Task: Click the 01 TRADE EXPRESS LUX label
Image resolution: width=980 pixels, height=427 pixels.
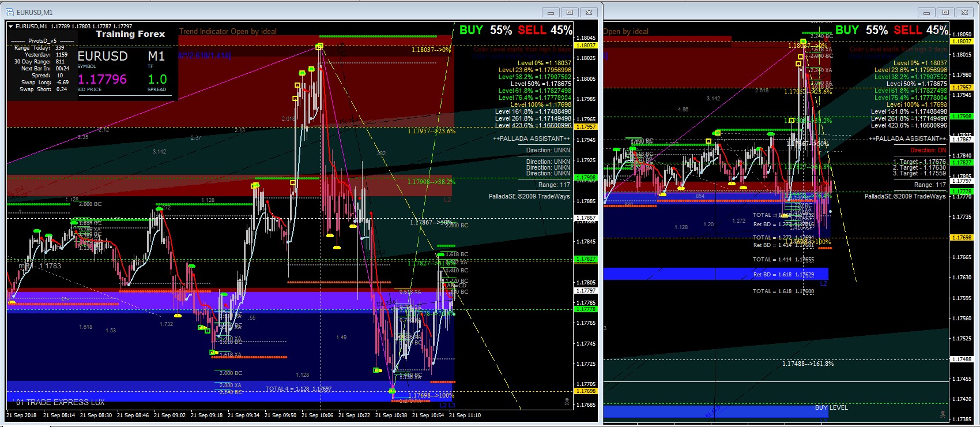Action: click(60, 402)
